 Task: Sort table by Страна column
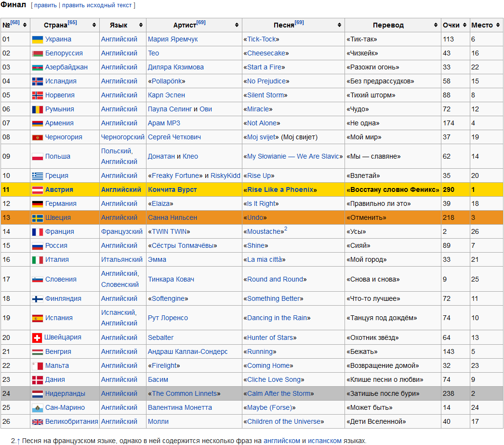(x=94, y=25)
